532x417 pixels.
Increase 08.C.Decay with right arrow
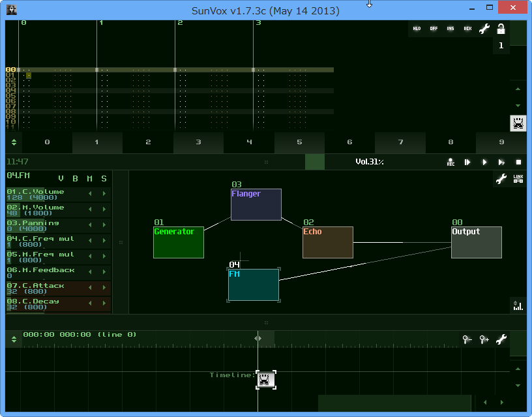104,303
